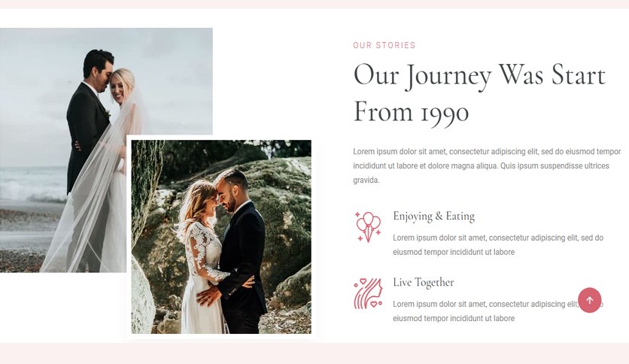
Task: Click the main Lorem ipsum intro paragraph
Action: tap(487, 165)
